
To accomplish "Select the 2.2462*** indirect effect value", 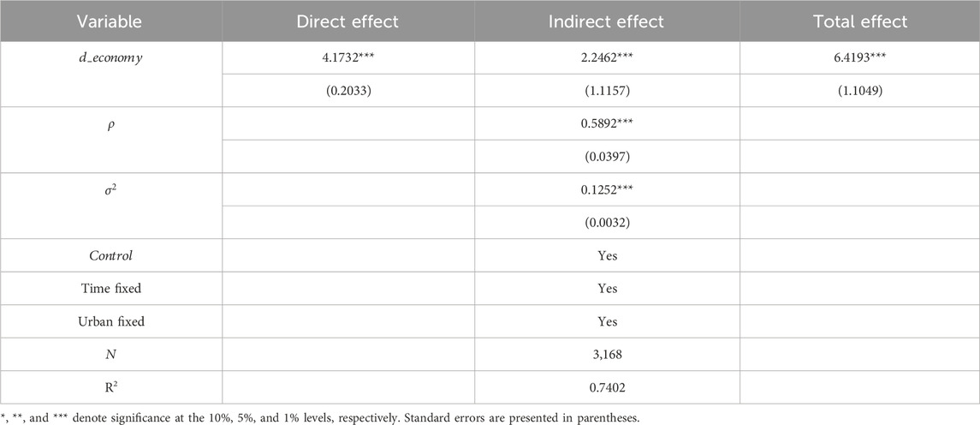I will (x=608, y=59).
